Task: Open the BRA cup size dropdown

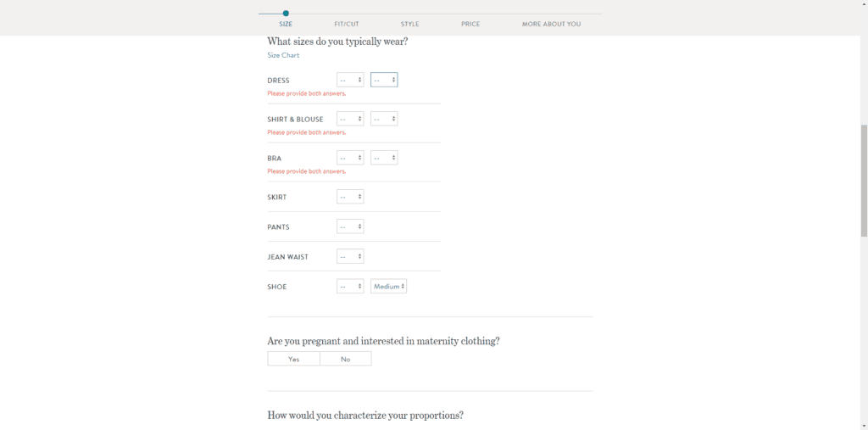Action: (384, 158)
